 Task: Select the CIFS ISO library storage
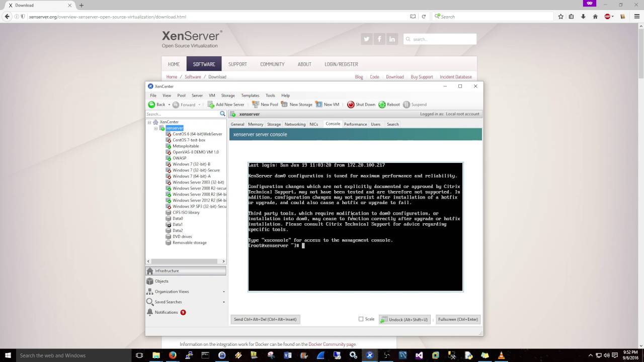tap(186, 212)
